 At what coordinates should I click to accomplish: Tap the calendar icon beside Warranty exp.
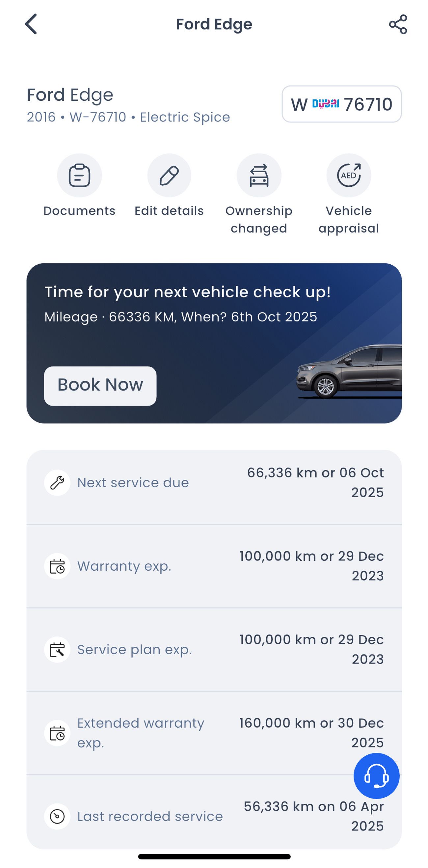[57, 566]
